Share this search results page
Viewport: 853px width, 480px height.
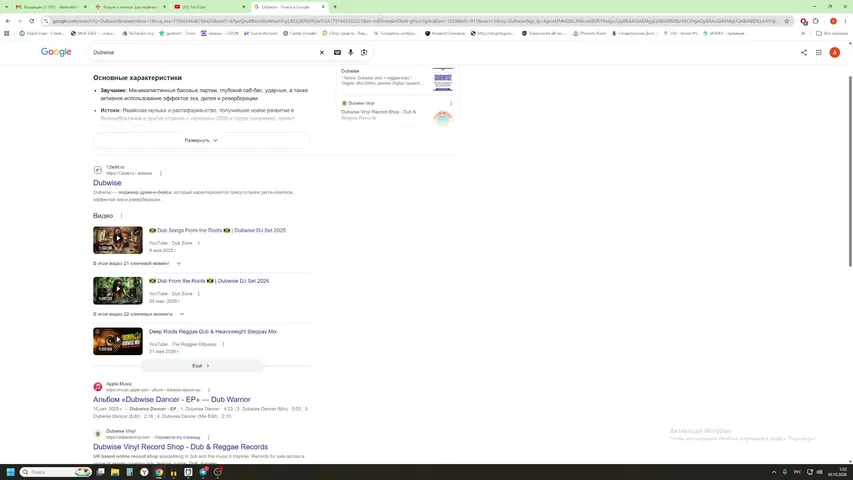(803, 52)
